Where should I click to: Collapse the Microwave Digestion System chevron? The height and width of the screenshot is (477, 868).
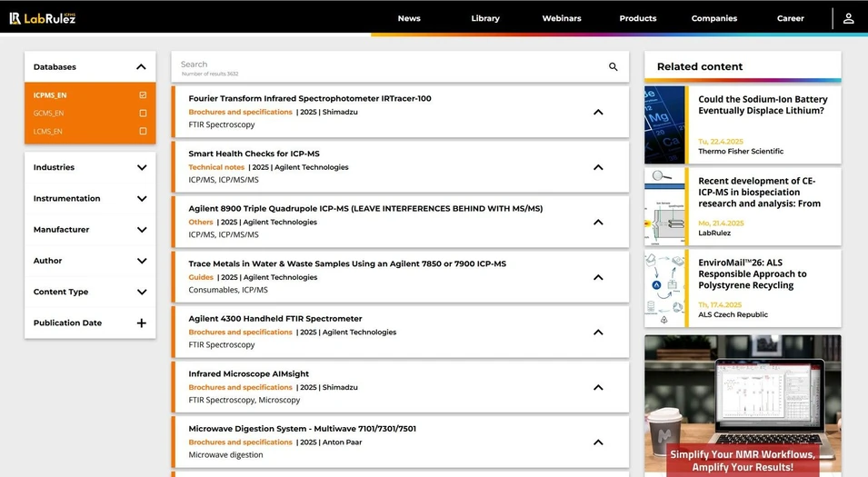tap(598, 442)
